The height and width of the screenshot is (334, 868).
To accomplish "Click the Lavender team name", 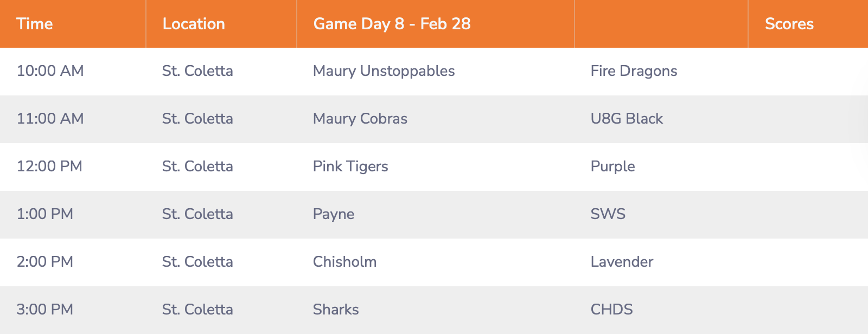I will pyautogui.click(x=622, y=262).
